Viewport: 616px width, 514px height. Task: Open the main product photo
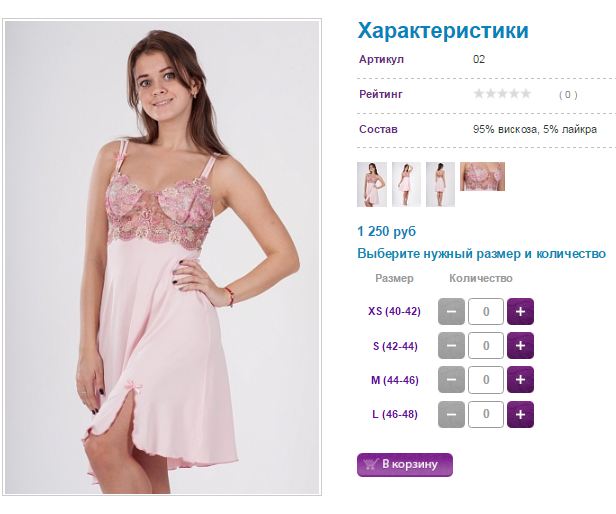[x=162, y=257]
